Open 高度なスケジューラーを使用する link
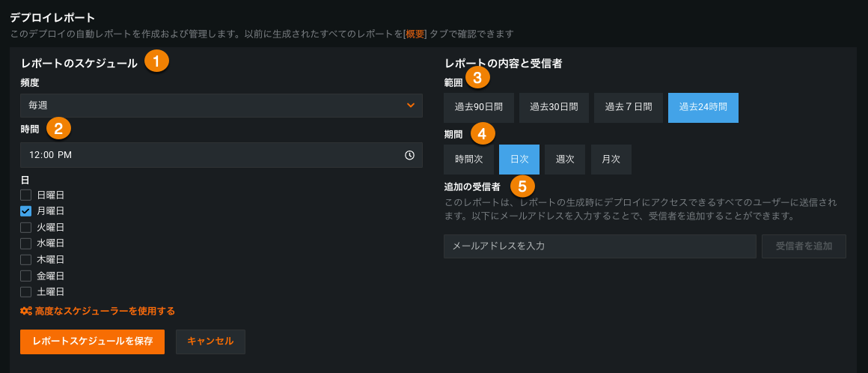The height and width of the screenshot is (373, 868). coord(105,311)
